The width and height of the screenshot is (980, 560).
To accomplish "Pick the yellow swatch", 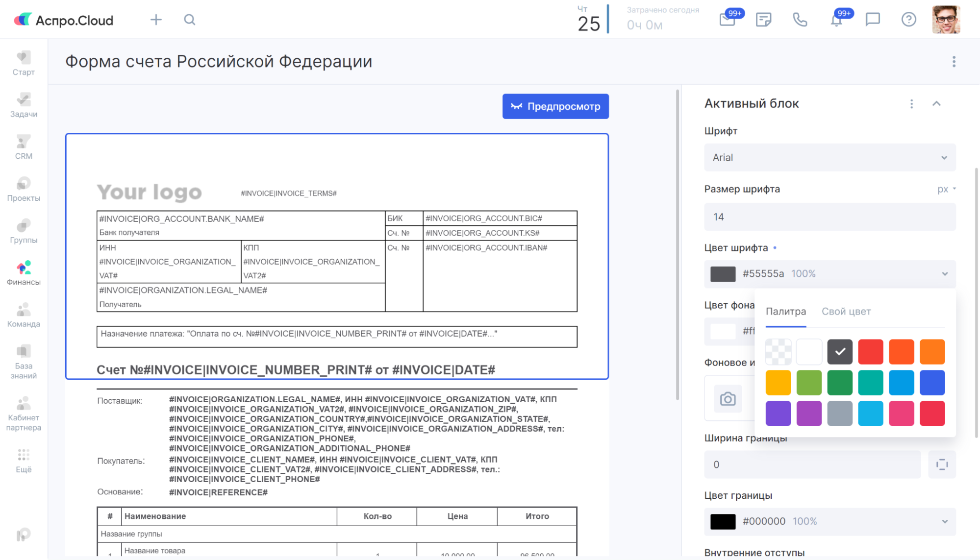I will [x=778, y=383].
